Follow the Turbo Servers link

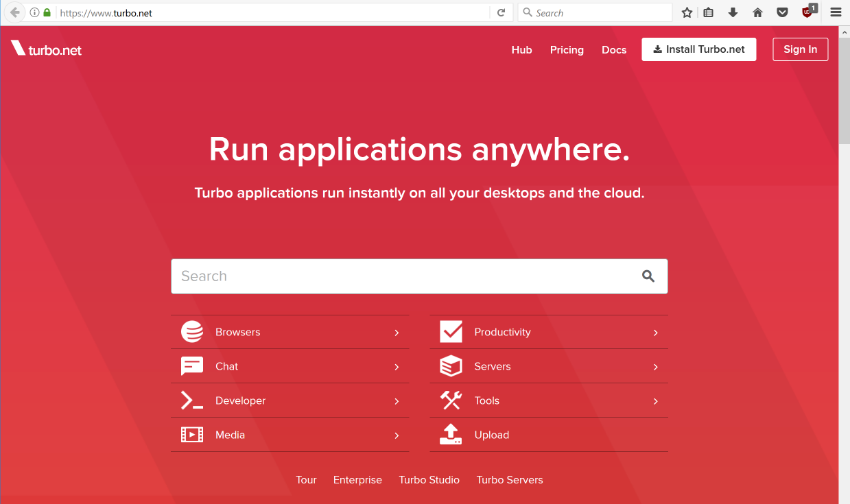(x=510, y=480)
